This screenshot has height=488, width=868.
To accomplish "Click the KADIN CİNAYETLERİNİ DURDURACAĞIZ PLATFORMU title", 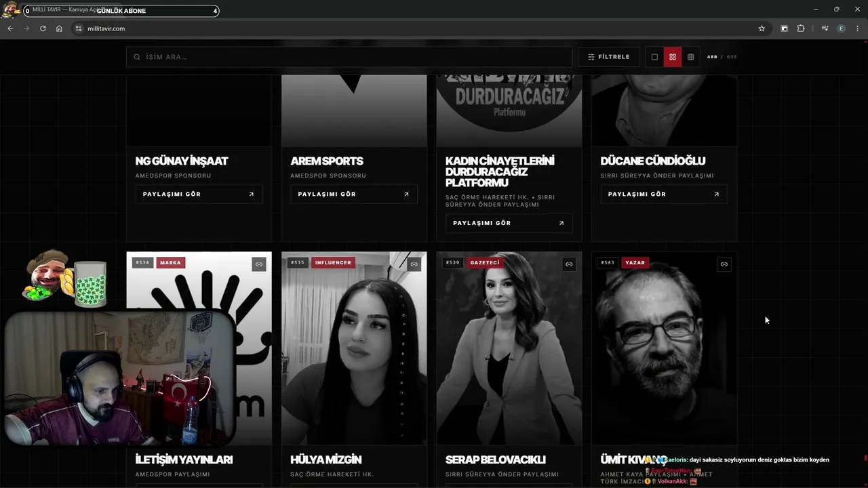I will point(500,171).
